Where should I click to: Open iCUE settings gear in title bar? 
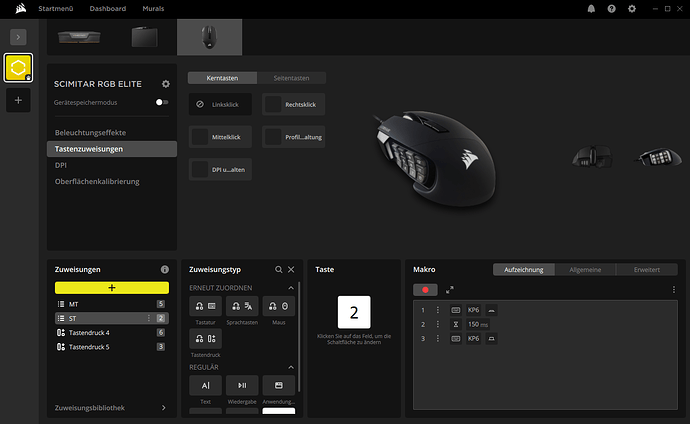pyautogui.click(x=631, y=9)
